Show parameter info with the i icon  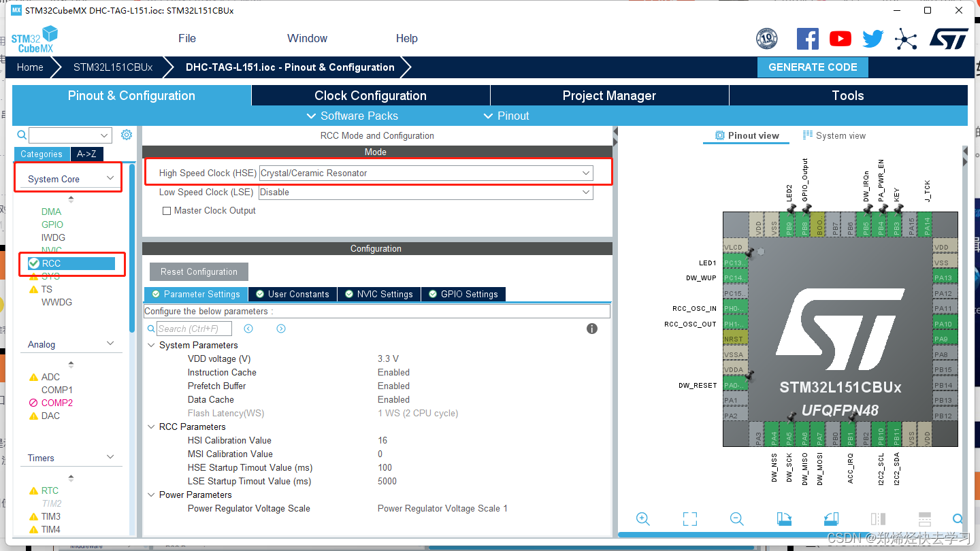tap(592, 329)
